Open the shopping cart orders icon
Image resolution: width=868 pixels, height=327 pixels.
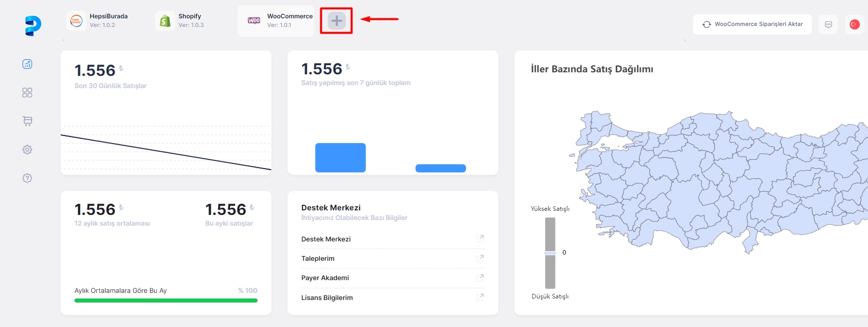coord(28,121)
